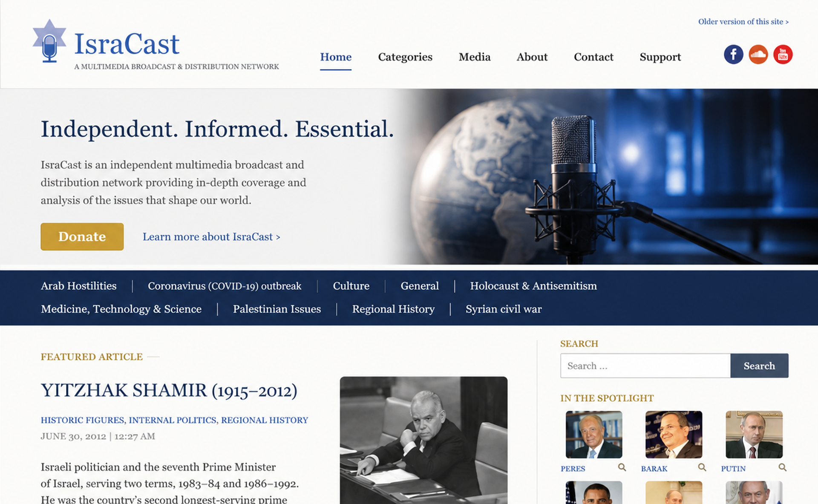Click magnifier icon next to PUTIN
Image resolution: width=818 pixels, height=504 pixels.
[782, 467]
